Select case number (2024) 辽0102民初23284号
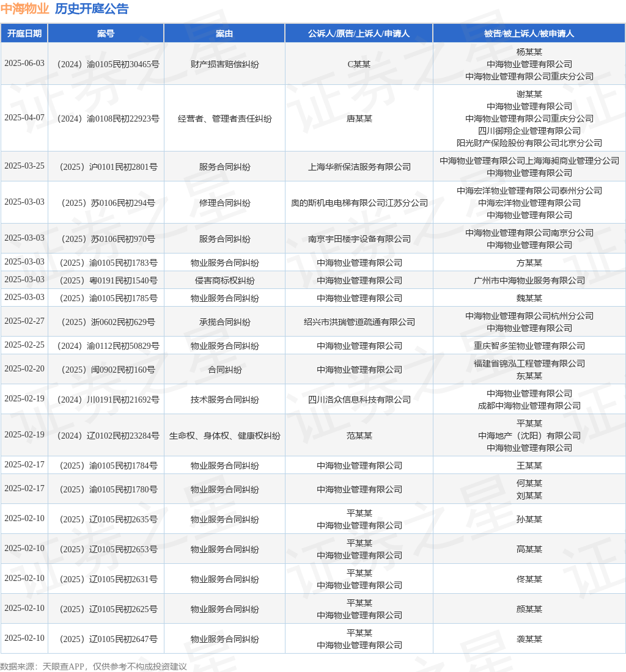 [108, 436]
